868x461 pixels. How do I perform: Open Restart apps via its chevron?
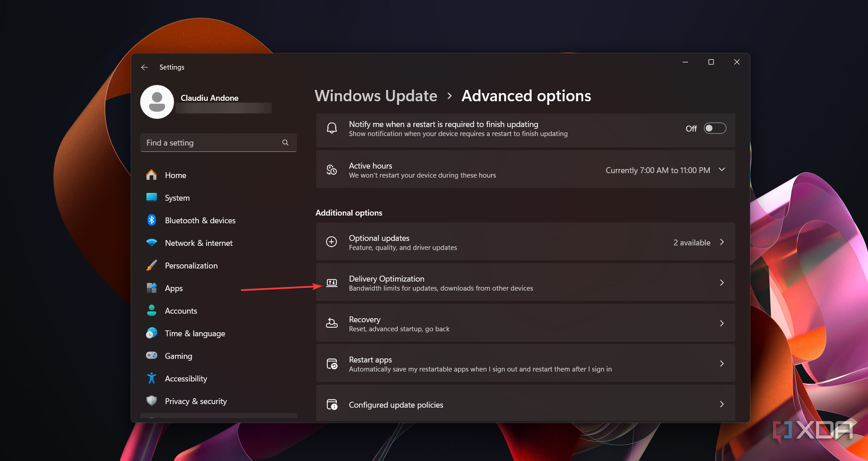(x=722, y=363)
